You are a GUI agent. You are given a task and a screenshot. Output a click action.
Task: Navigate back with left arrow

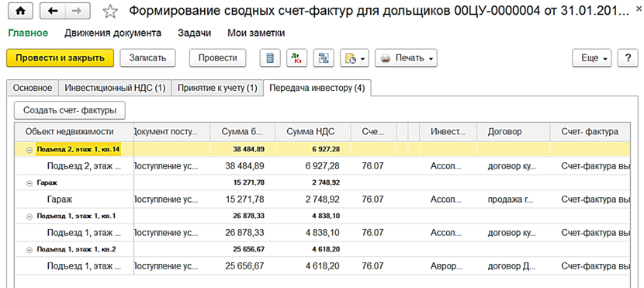point(54,12)
